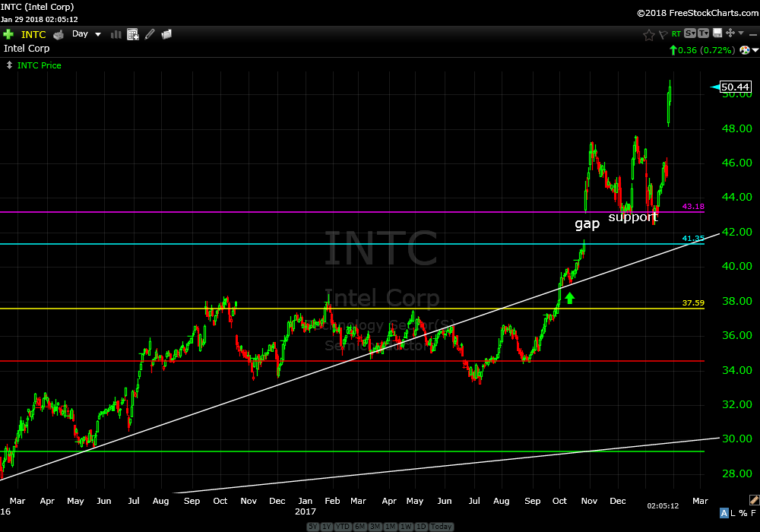Save chart using floppy disk icon
The width and height of the screenshot is (760, 532).
717,33
